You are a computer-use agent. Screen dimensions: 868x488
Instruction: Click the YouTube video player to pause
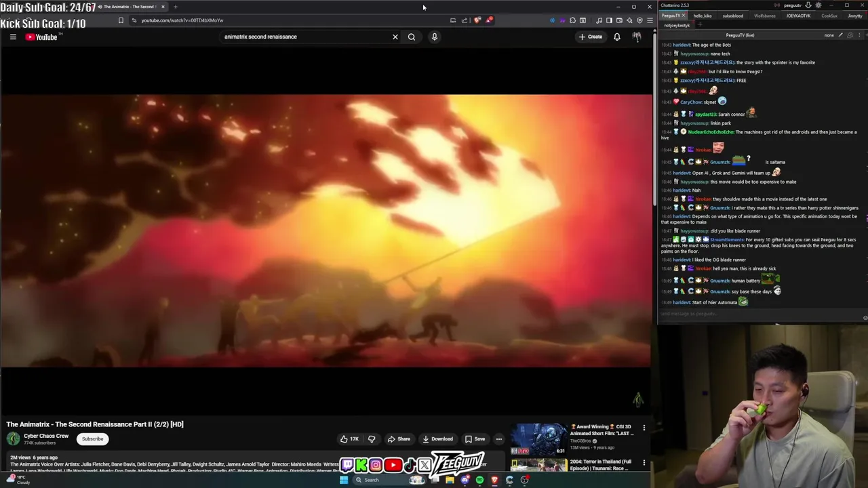325,230
